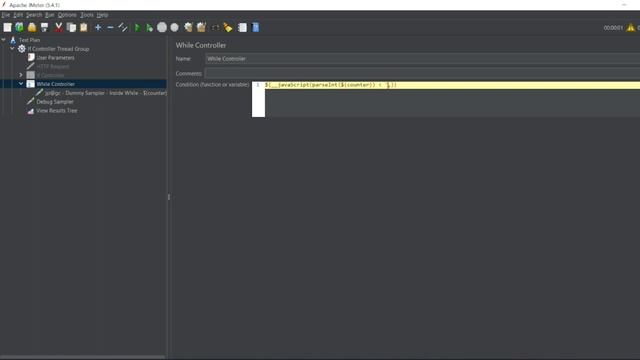Click the Help icon in toolbar
Image resolution: width=640 pixels, height=360 pixels.
pos(256,27)
